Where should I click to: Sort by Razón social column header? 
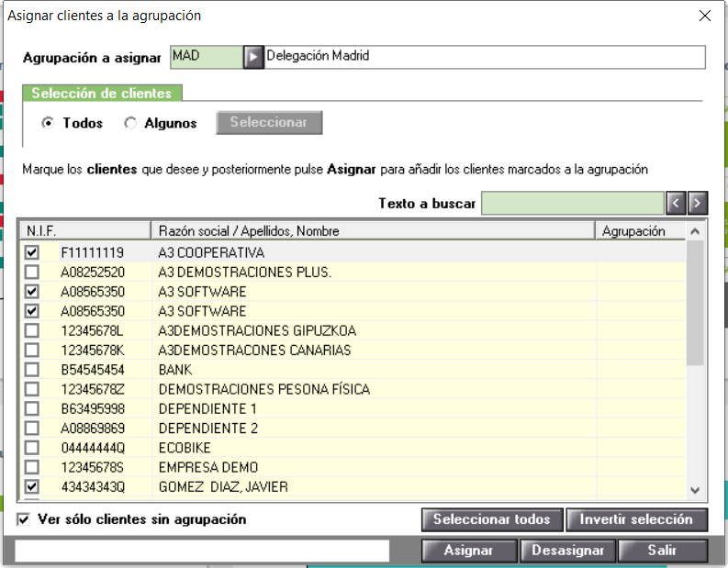373,230
